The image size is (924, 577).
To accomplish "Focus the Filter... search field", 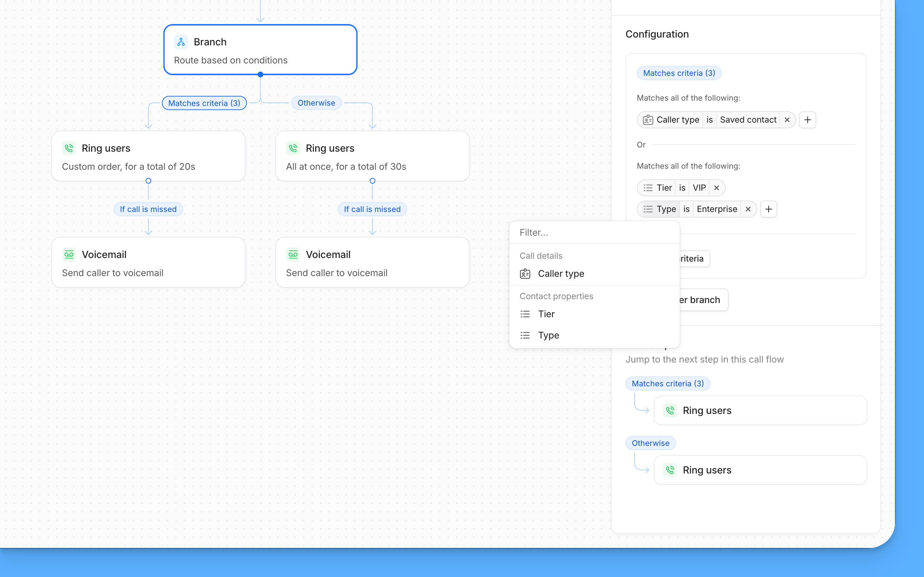I will coord(595,233).
